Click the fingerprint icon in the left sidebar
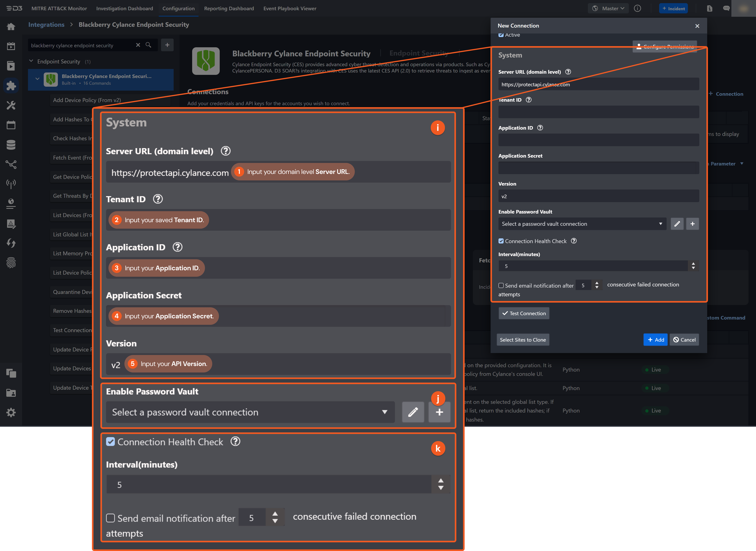The height and width of the screenshot is (551, 756). [x=11, y=263]
